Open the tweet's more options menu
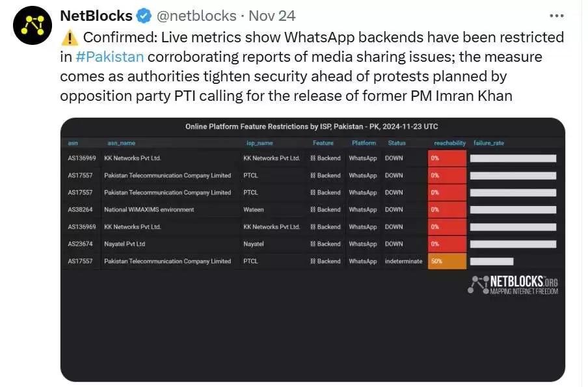 [x=557, y=16]
